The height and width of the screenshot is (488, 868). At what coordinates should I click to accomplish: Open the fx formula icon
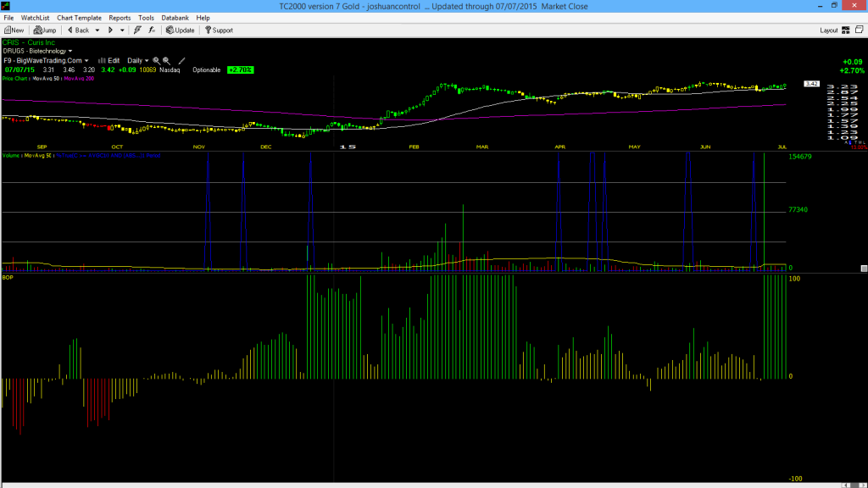[152, 30]
